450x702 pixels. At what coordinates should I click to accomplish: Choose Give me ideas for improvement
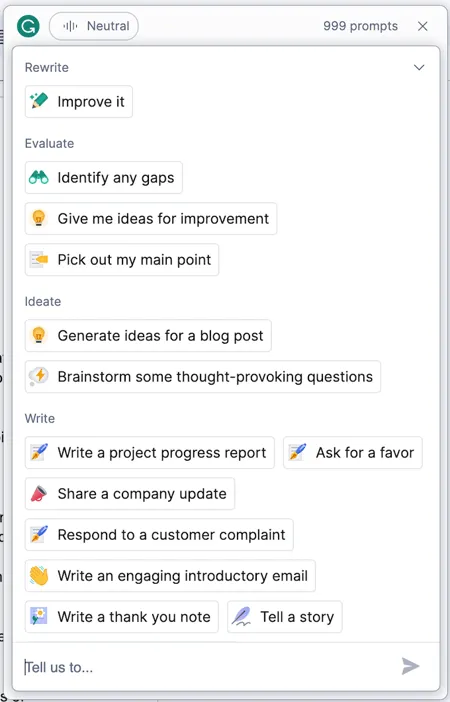pyautogui.click(x=151, y=218)
